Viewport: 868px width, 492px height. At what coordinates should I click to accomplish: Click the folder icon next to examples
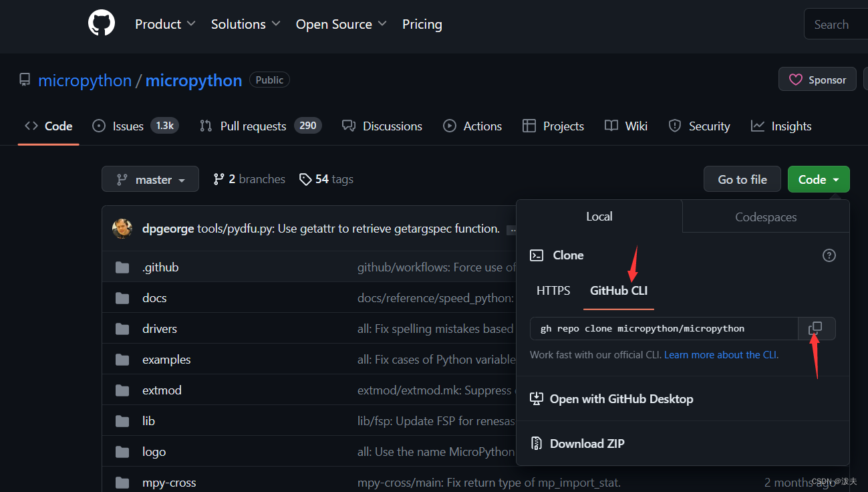click(122, 360)
